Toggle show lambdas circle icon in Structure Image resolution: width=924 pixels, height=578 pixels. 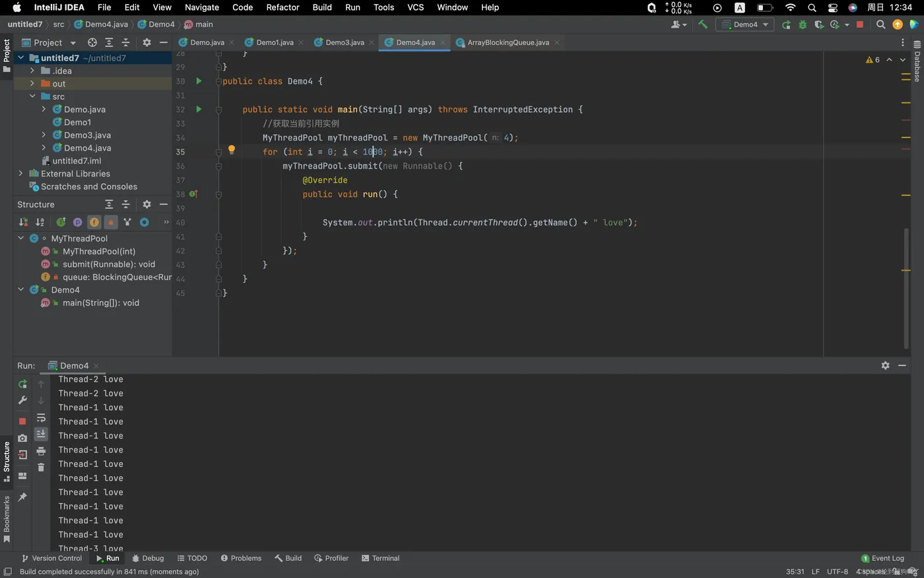144,222
